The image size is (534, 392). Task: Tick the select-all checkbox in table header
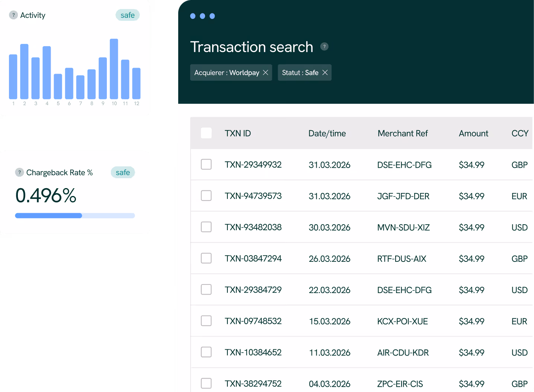(x=206, y=133)
